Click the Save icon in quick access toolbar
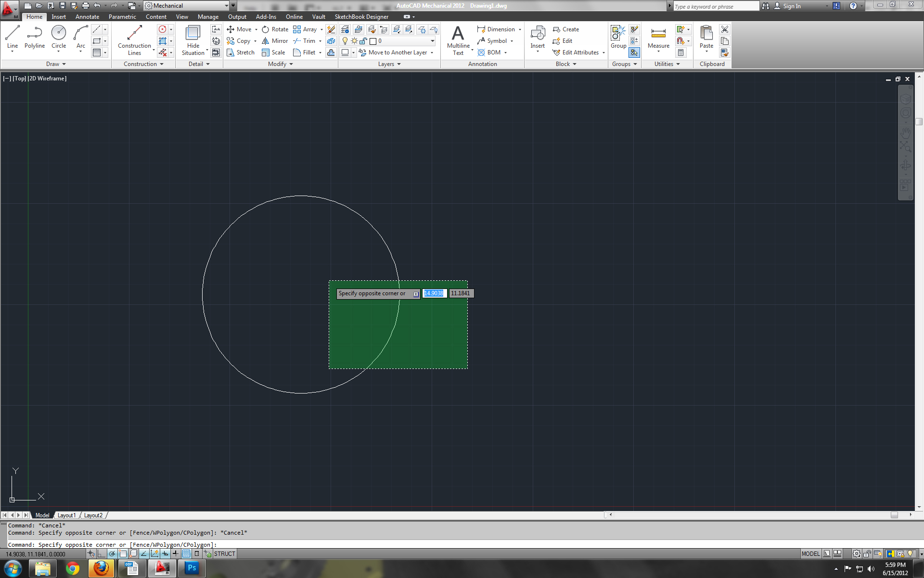Screen dimensions: 924x578 tap(63, 6)
